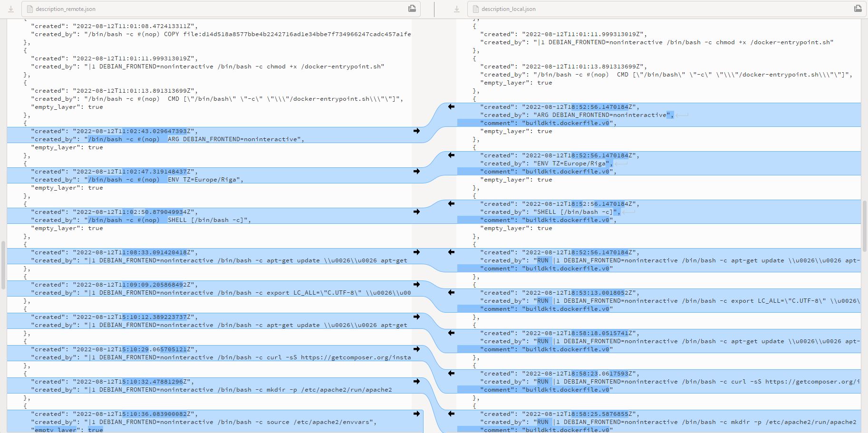Click local 'RUN ... mkdir -p /etc/apache2/run/apache2' line
The image size is (868, 433).
[668, 422]
